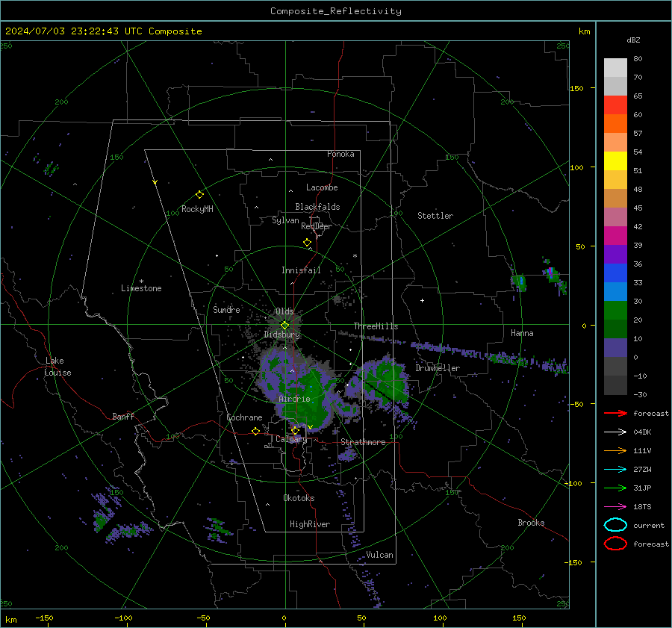Click the yellow diamond marker below Cochrane
Image resolution: width=672 pixels, height=628 pixels.
pos(255,432)
